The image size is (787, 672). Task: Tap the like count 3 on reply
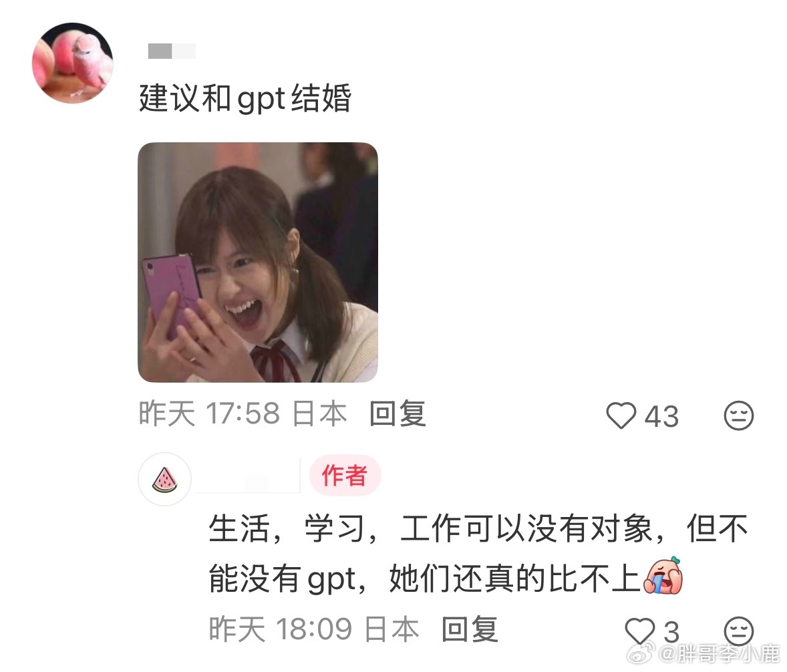coord(671,632)
